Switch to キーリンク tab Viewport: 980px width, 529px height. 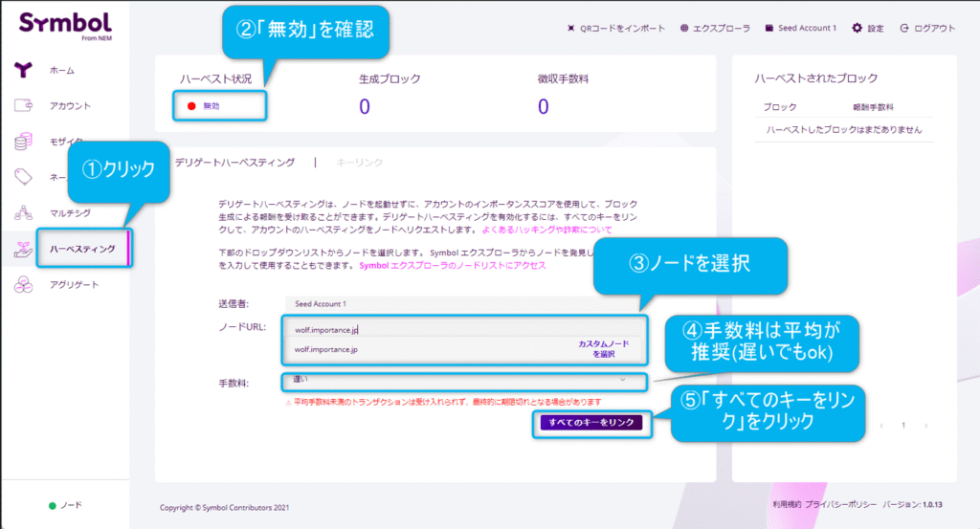click(x=360, y=163)
